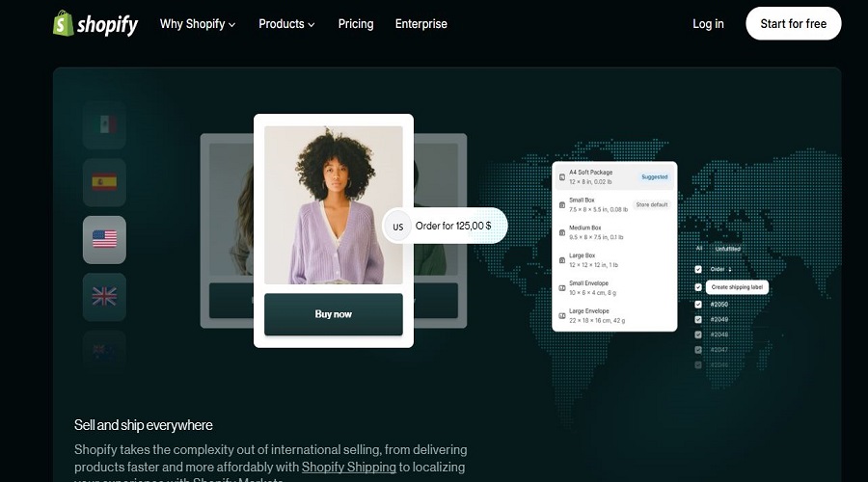Click the Small Envelope icon
Image resolution: width=868 pixels, height=482 pixels.
pos(562,288)
